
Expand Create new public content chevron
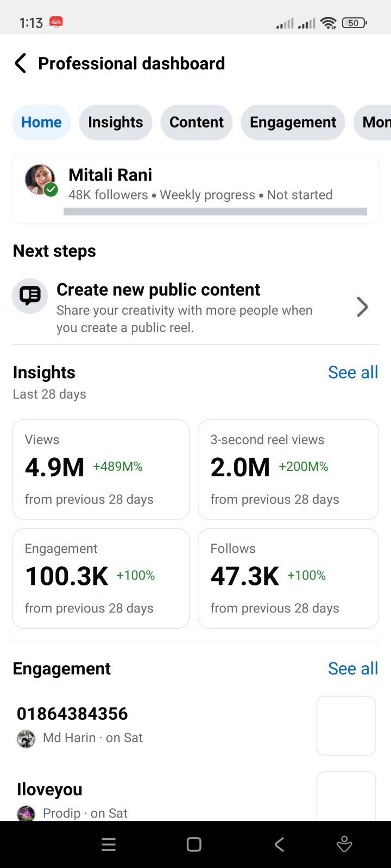point(362,307)
